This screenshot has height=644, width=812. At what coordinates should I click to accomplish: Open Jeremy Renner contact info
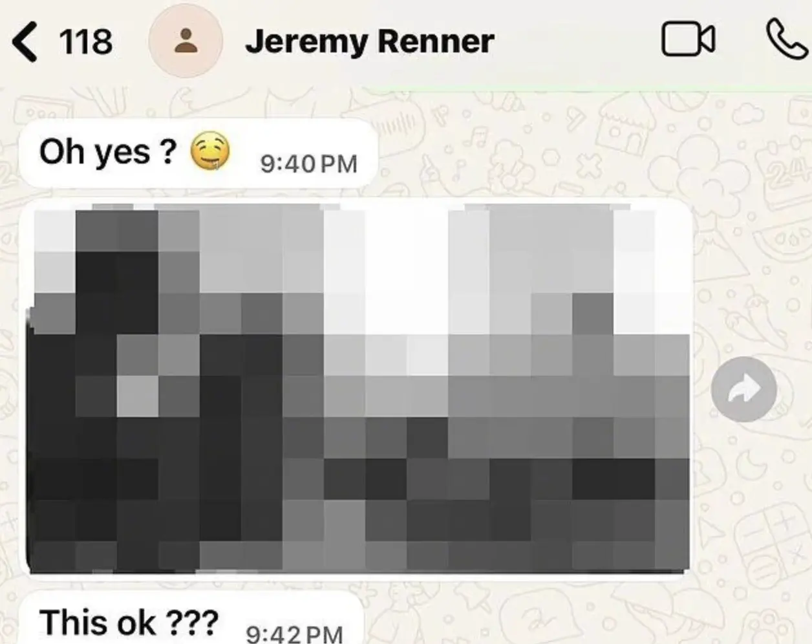(x=369, y=41)
